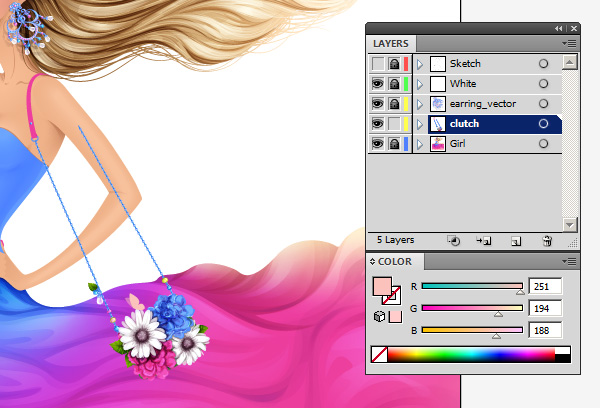Expand the White layer contents
The height and width of the screenshot is (408, 600).
420,84
